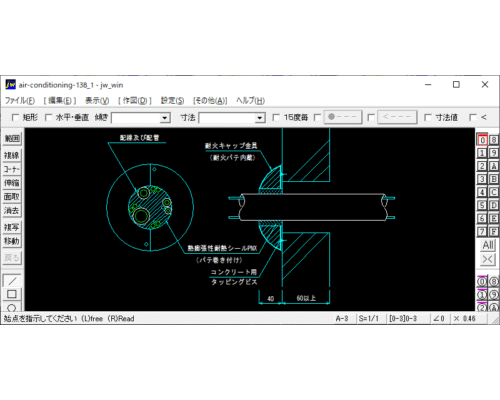500x400 pixels.
Task: Click the 範囲 selection button
Action: click(12, 138)
